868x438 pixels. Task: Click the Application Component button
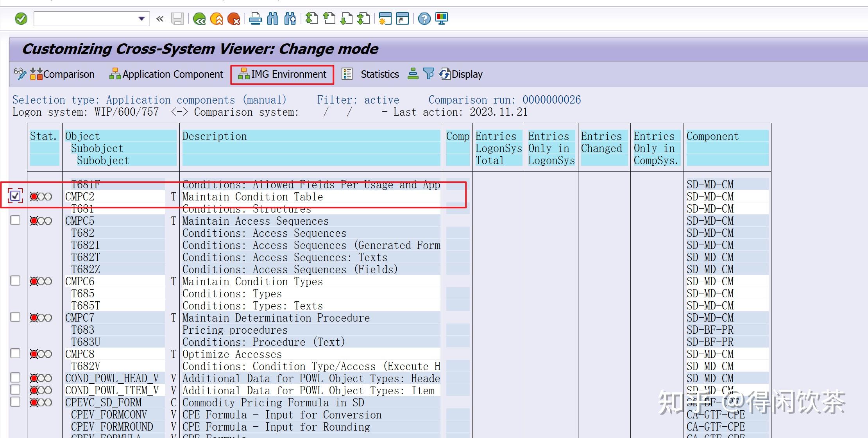click(166, 74)
